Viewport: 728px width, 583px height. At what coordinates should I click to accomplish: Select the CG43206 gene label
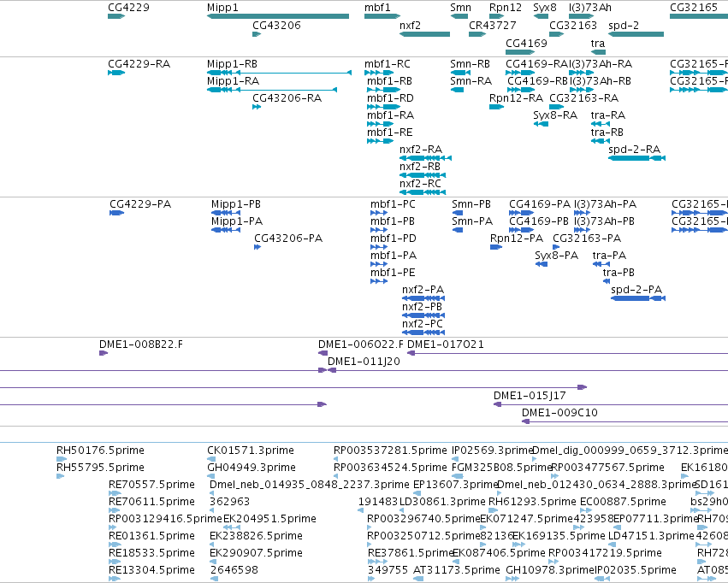coord(276,25)
